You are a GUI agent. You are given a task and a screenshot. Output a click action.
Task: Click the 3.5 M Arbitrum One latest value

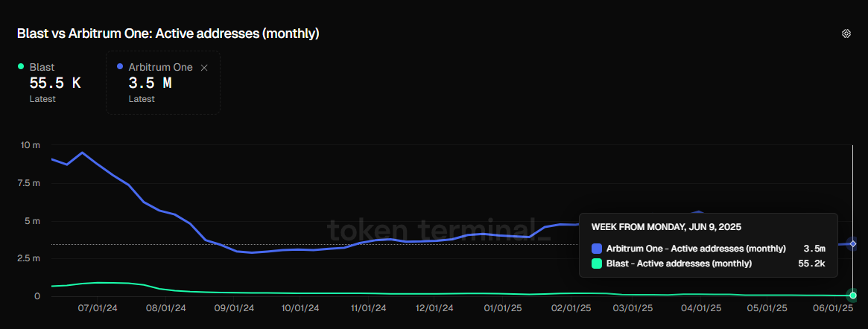click(150, 83)
